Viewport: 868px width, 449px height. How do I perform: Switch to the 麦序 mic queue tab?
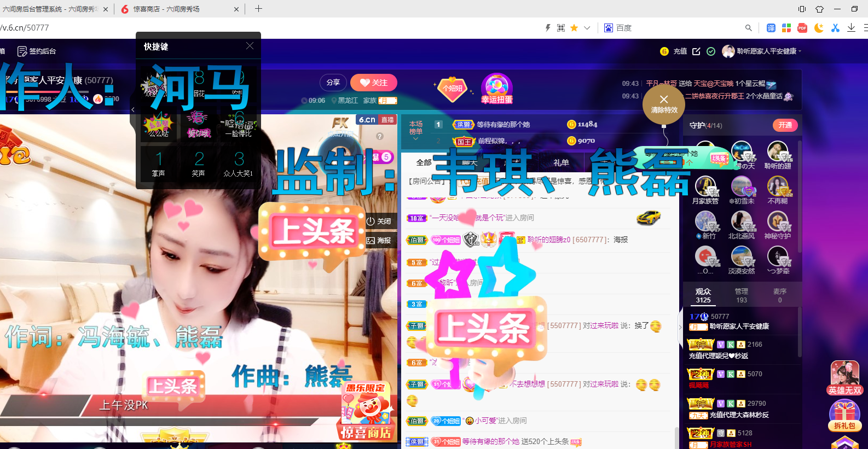click(780, 295)
